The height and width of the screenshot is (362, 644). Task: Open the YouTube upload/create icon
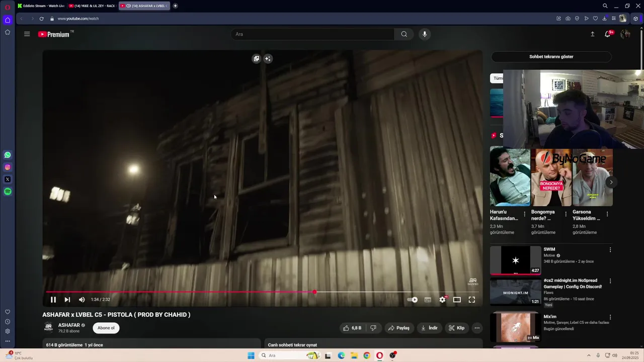tap(592, 34)
